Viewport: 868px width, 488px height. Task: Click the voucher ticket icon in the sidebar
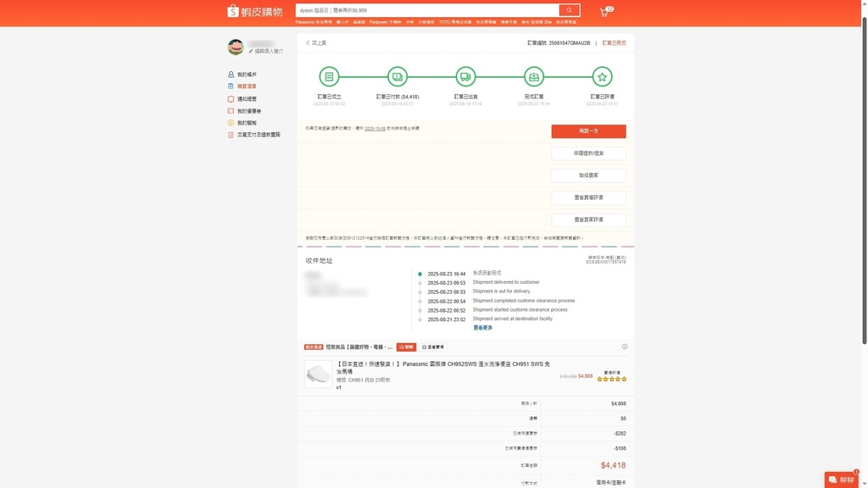pos(231,111)
